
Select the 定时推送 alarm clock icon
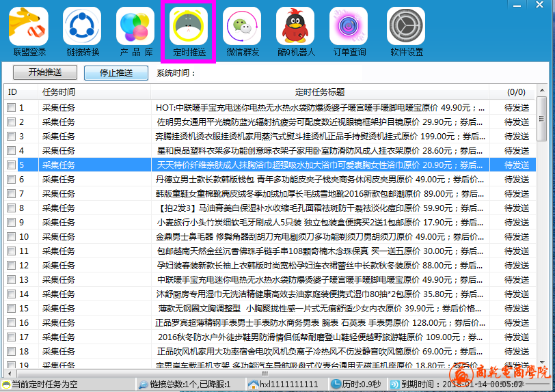coord(189,27)
